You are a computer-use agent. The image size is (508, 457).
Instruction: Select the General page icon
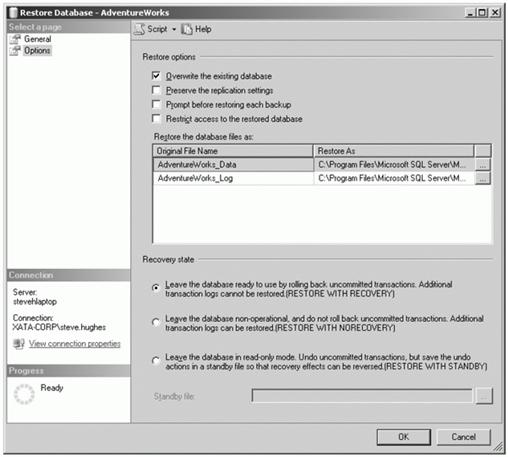point(15,39)
